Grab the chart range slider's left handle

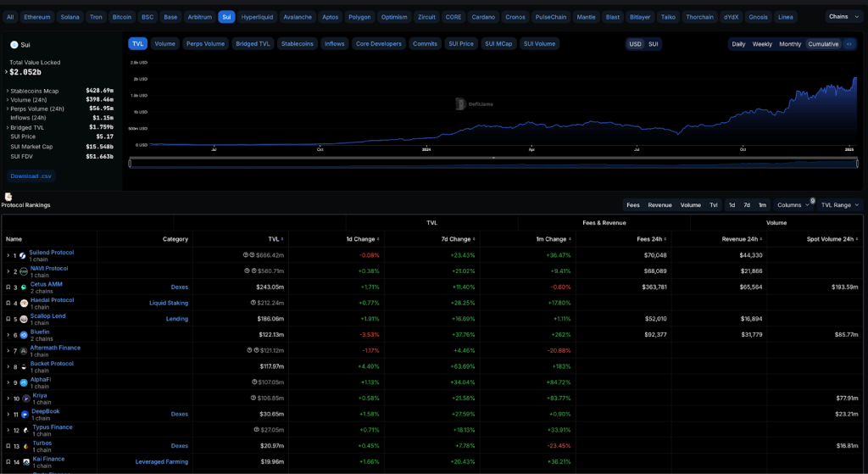130,163
